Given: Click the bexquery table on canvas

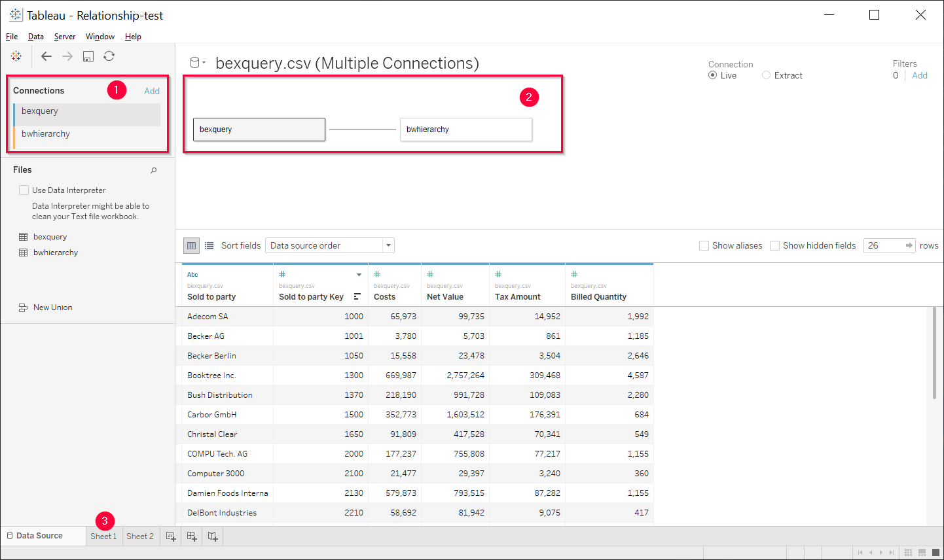Looking at the screenshot, I should click(x=259, y=130).
